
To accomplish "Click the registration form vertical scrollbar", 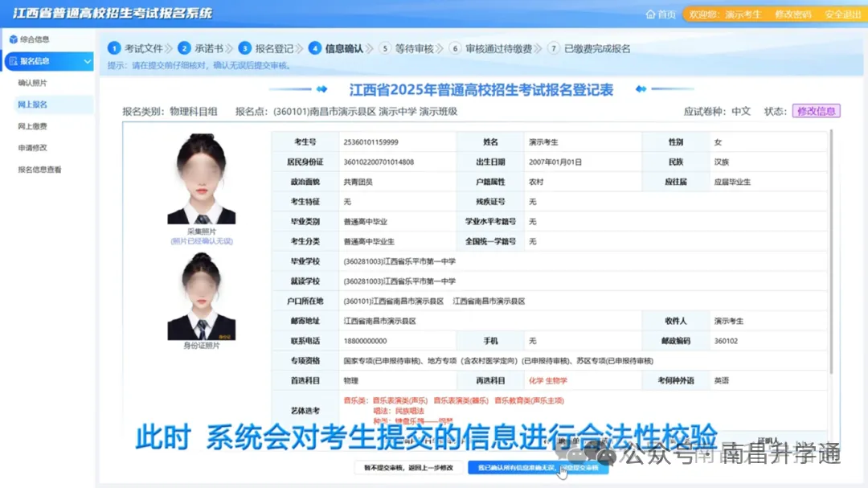I will 830,251.
